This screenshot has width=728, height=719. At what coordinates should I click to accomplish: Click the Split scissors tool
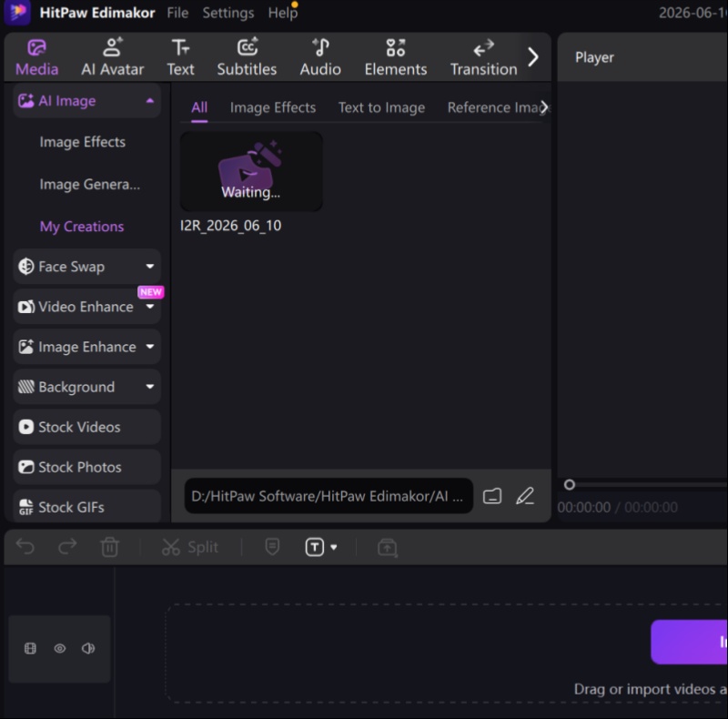click(190, 547)
